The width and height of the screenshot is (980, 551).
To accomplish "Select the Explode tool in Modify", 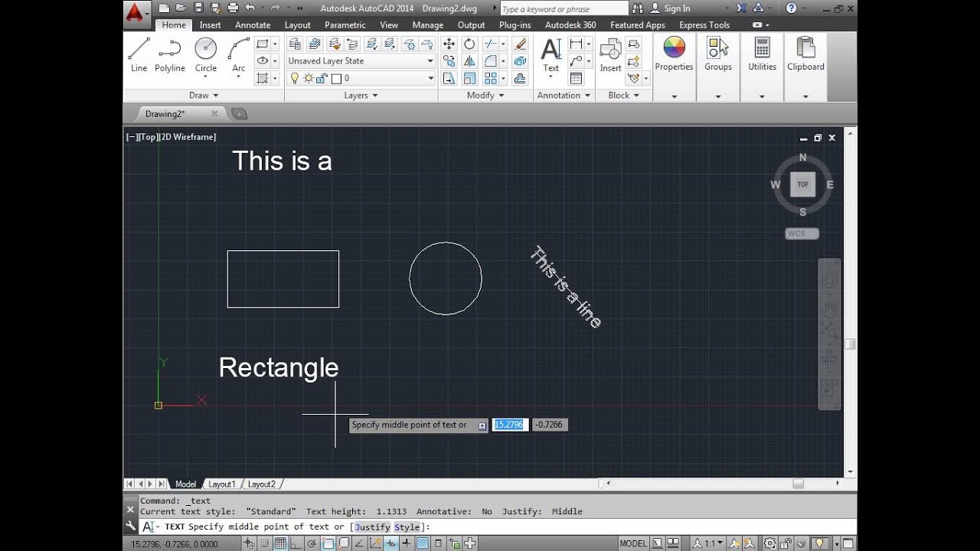I will (x=521, y=61).
